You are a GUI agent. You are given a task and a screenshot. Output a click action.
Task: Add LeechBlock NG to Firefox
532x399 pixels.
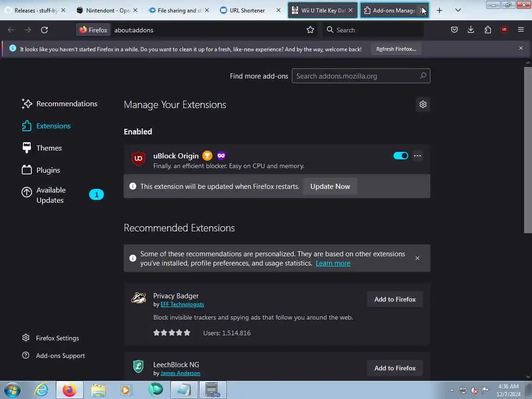(395, 368)
